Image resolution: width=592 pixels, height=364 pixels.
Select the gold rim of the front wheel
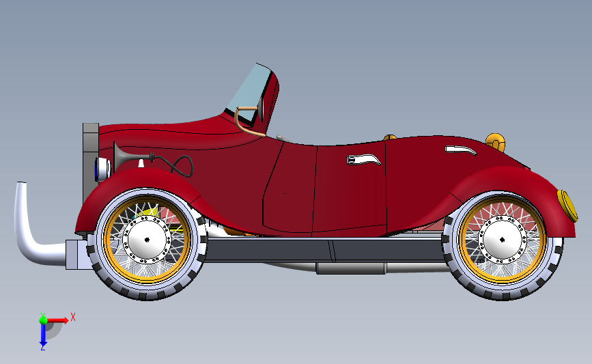tap(147, 279)
